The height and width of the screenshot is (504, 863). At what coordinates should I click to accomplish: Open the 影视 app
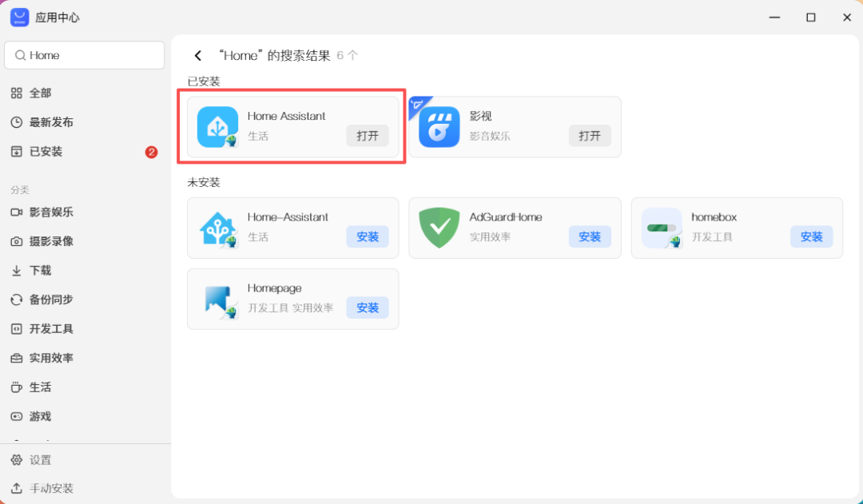[590, 136]
